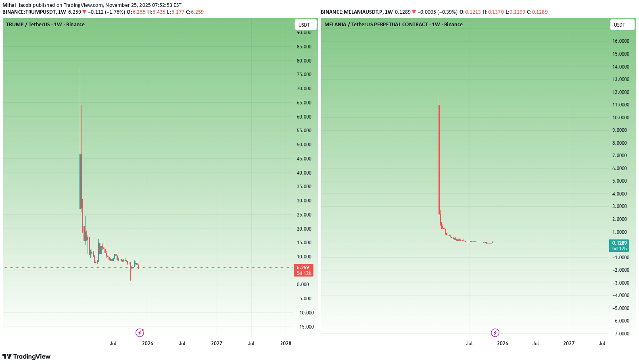
Task: Select the MELANIA / TetherUS Perpetual Contract title
Action: (x=393, y=25)
